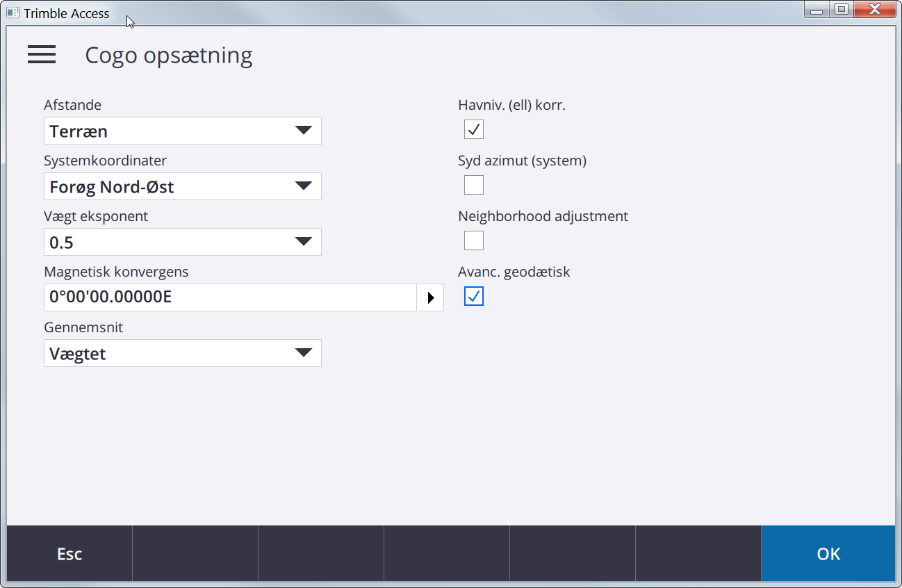The image size is (902, 588).
Task: Click the Magnetisk konvergens label
Action: (x=116, y=272)
